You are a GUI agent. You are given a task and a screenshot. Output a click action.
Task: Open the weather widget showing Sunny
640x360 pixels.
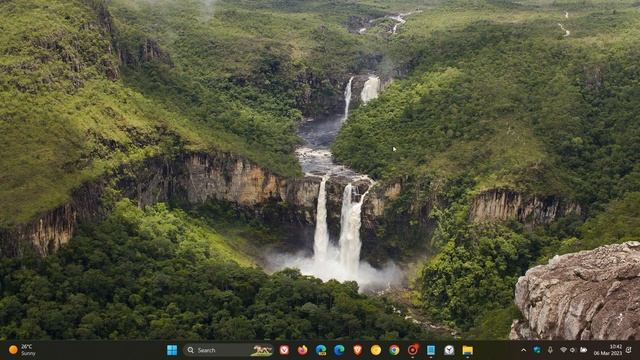[22, 350]
